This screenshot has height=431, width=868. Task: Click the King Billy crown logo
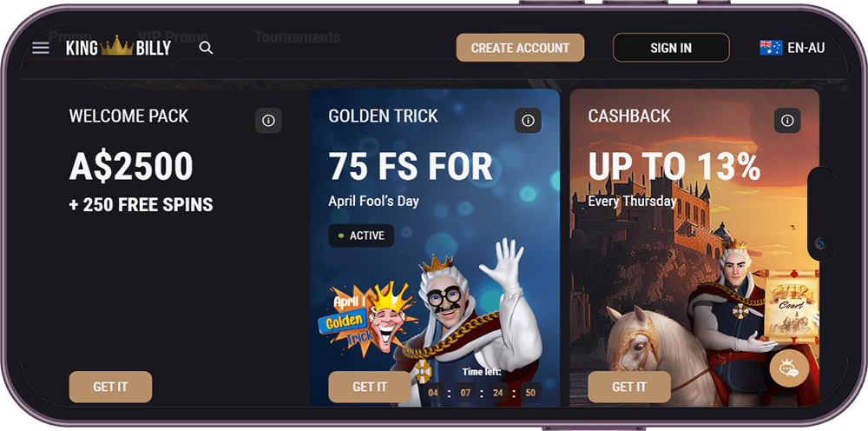[118, 47]
